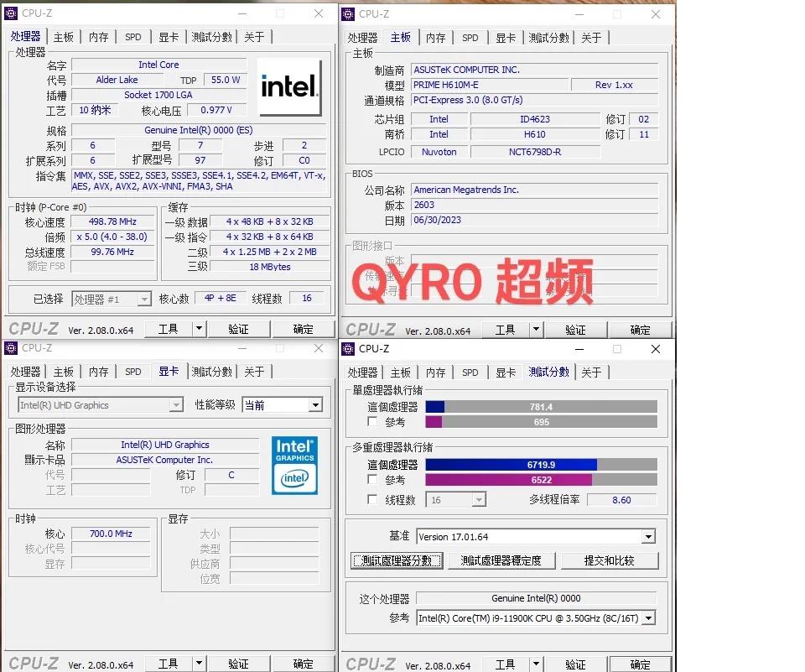The width and height of the screenshot is (805, 672).
Task: Click 验证 button in mainboard window
Action: point(575,330)
